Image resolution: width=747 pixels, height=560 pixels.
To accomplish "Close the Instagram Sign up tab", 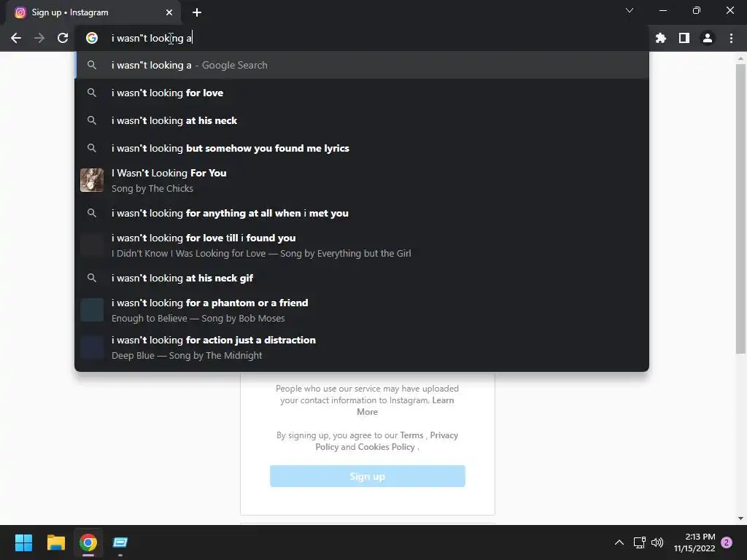I will tap(169, 12).
